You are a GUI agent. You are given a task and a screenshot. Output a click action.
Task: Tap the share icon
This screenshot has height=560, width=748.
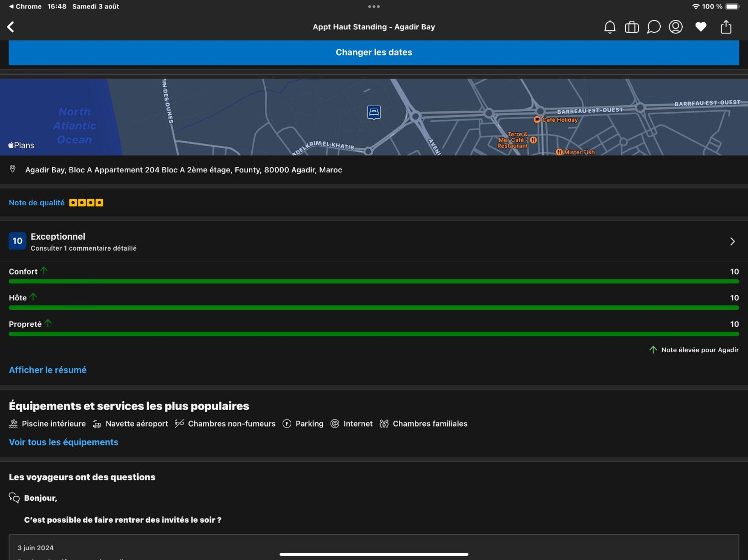click(726, 27)
